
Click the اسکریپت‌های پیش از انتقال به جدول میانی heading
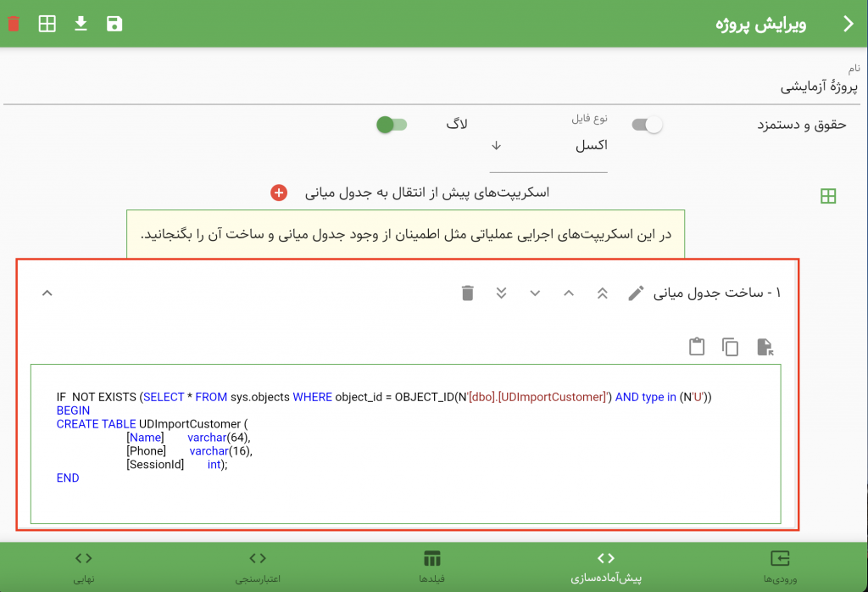pos(427,193)
